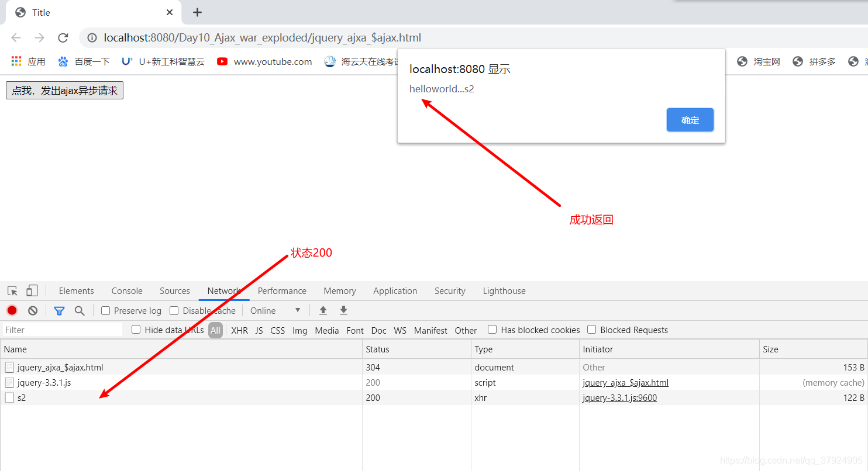Switch to the Performance tab
Screen dimensions: 868x471
click(x=282, y=291)
